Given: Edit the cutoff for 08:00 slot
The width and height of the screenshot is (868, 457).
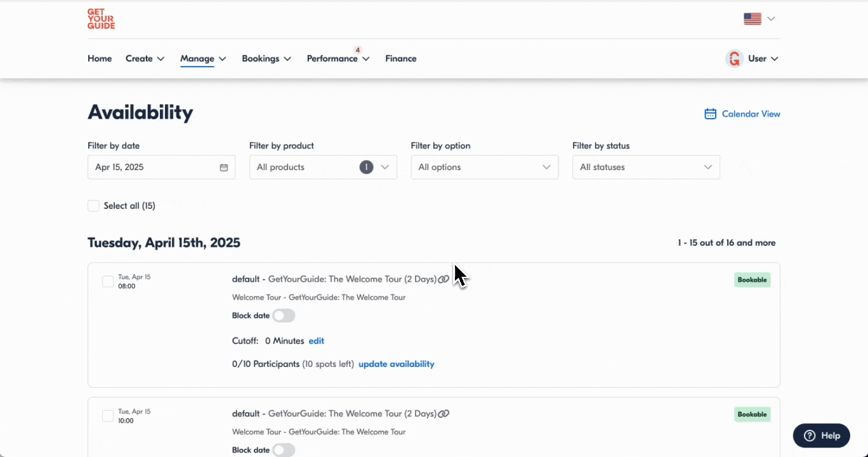Looking at the screenshot, I should pos(316,341).
